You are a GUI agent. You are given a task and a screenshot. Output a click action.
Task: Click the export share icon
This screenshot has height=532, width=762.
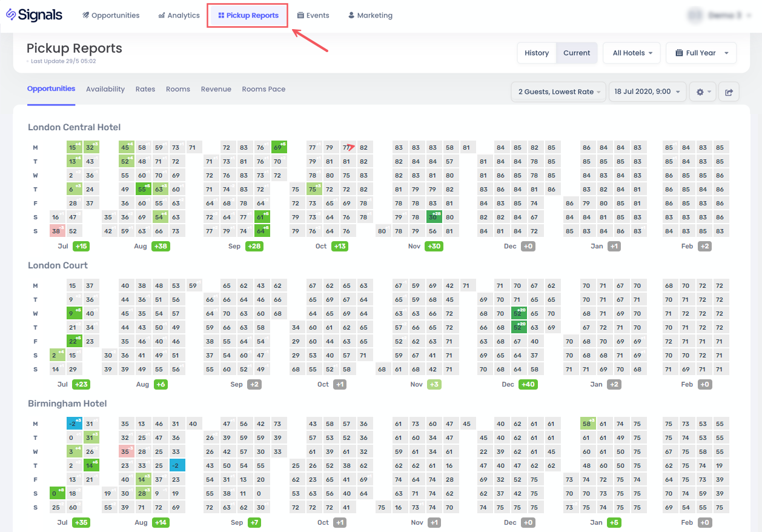pos(729,92)
